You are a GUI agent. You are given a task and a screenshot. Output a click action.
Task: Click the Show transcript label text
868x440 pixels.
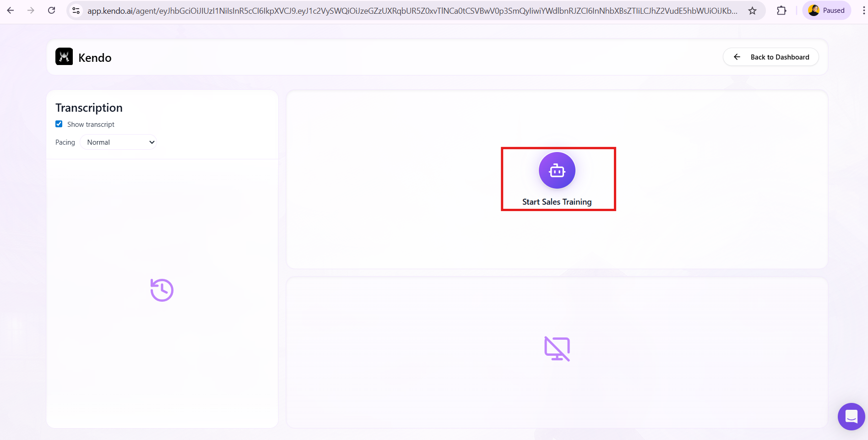coord(91,125)
